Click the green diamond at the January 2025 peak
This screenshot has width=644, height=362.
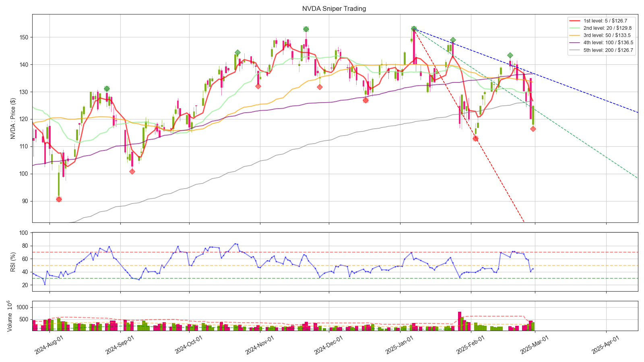tap(414, 29)
